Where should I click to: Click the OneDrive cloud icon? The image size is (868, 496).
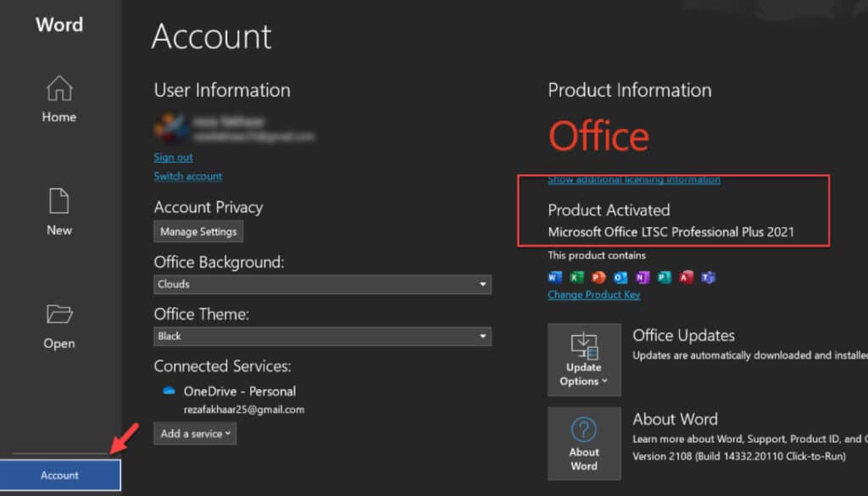169,391
